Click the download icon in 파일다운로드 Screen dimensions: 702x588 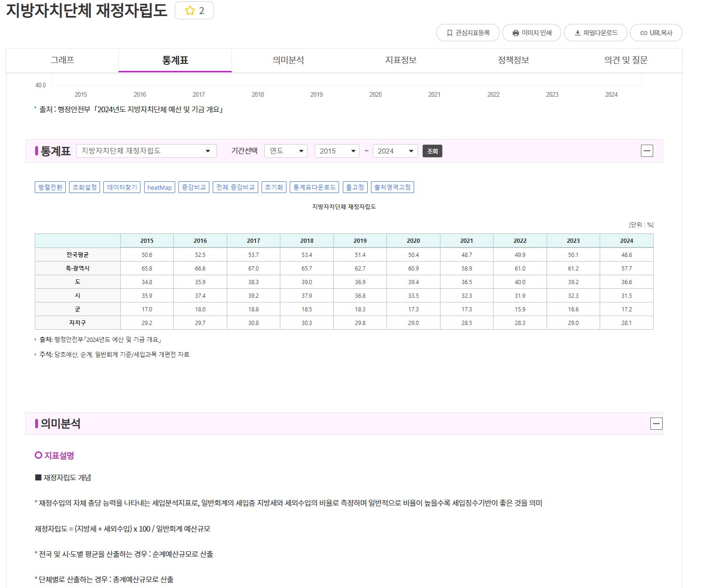(578, 33)
